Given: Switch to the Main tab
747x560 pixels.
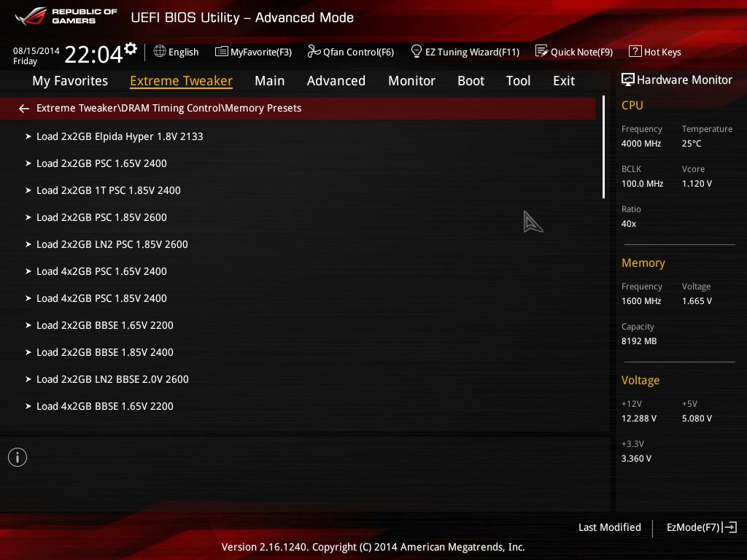Looking at the screenshot, I should tap(270, 81).
